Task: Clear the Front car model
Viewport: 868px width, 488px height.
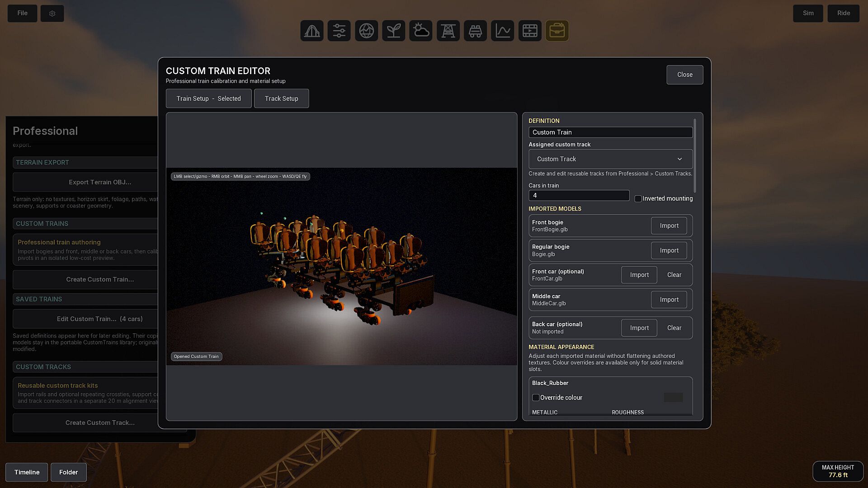Action: (674, 275)
